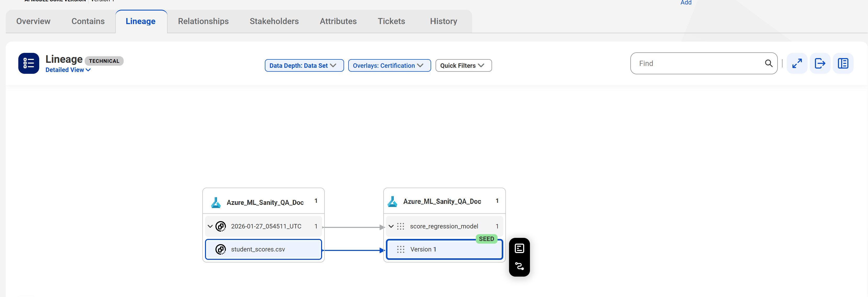Select the student_scores.csv node

pos(263,249)
